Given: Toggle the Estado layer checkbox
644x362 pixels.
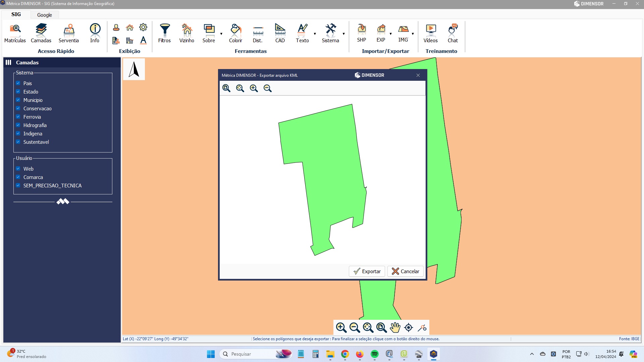Looking at the screenshot, I should 18,92.
